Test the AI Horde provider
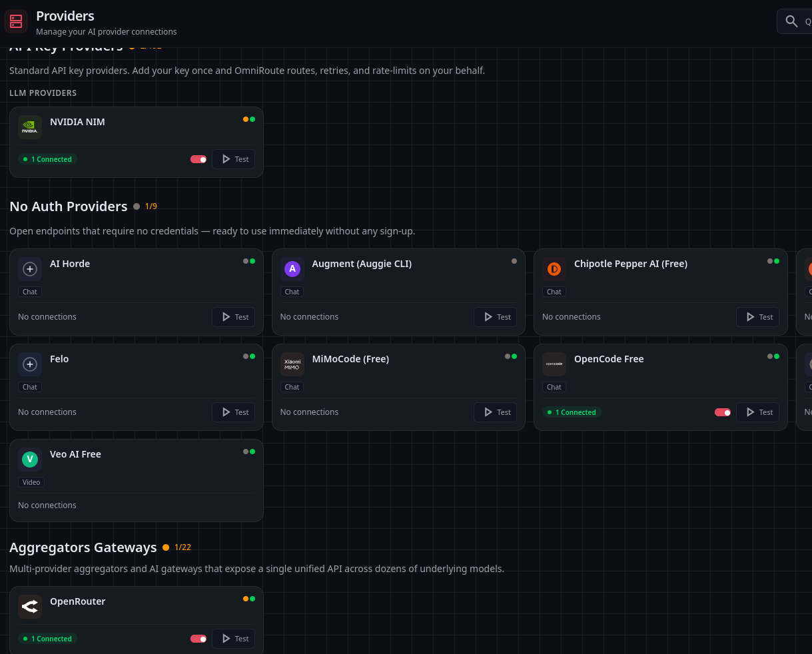 pyautogui.click(x=233, y=317)
